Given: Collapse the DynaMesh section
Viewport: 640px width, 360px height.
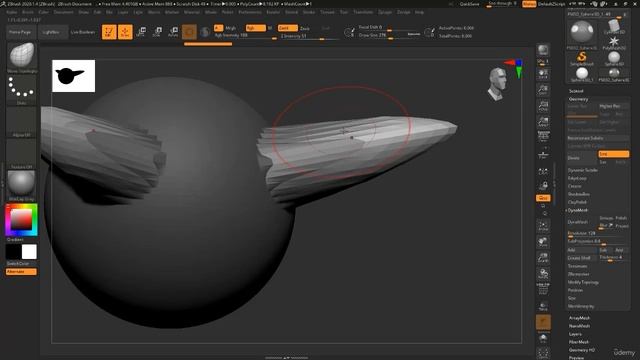Looking at the screenshot, I should coord(578,210).
